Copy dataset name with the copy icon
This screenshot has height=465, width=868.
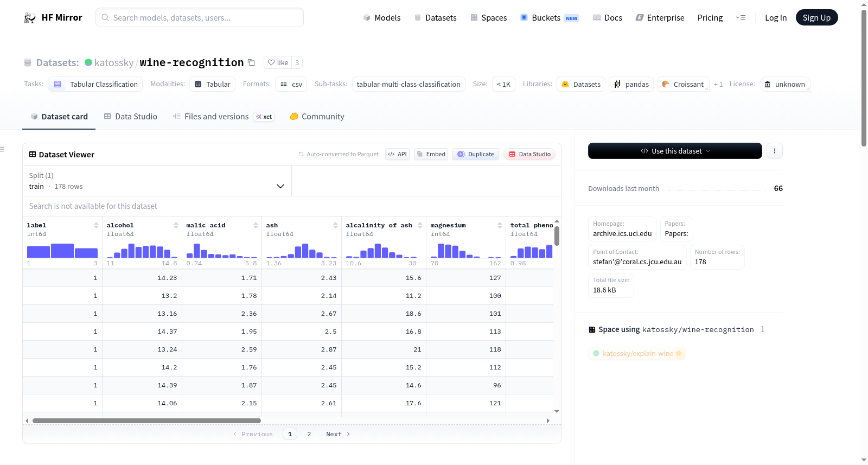click(x=251, y=62)
